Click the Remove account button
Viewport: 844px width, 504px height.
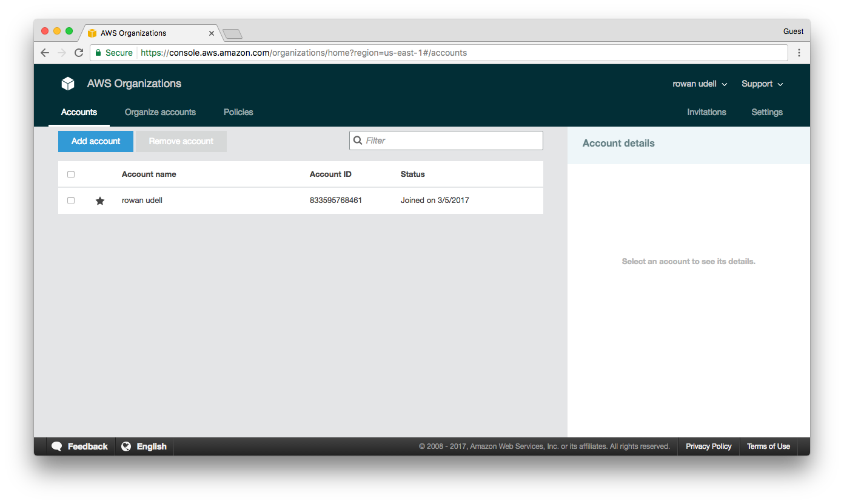click(x=181, y=141)
